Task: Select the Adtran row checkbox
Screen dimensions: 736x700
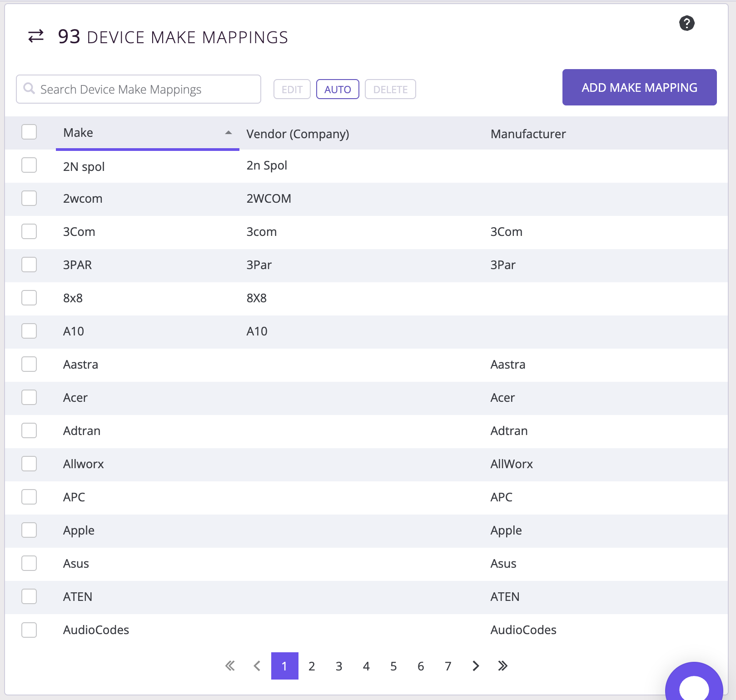Action: (x=29, y=430)
